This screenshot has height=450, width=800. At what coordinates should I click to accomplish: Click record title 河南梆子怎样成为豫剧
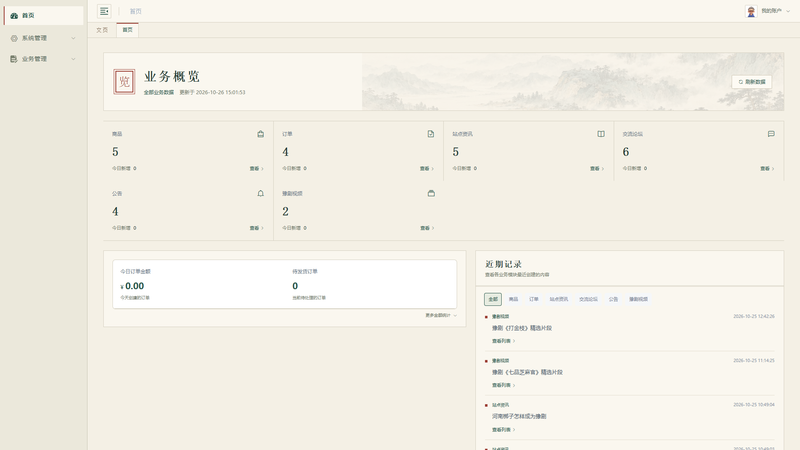click(519, 417)
